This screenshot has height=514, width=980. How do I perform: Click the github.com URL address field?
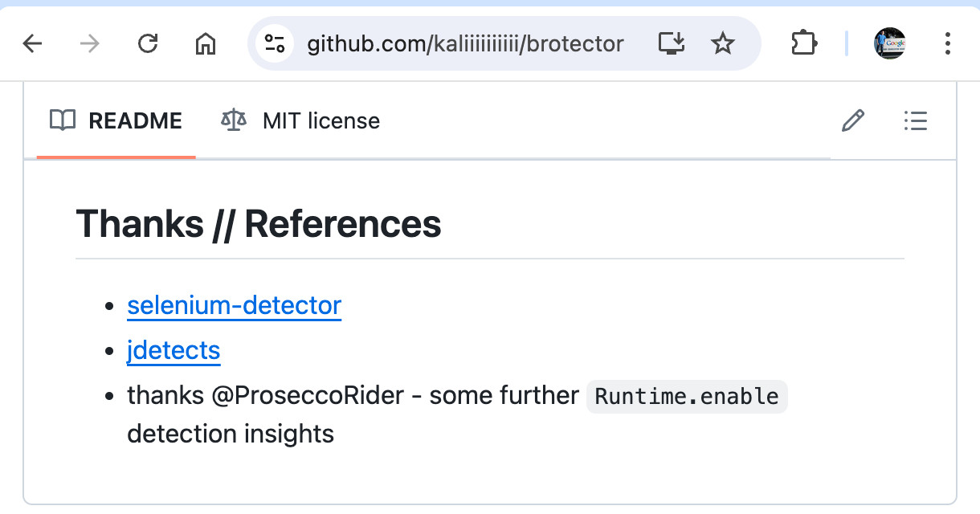pyautogui.click(x=465, y=43)
